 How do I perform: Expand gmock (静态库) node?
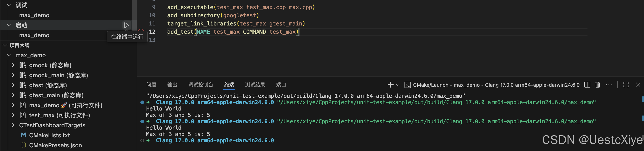pos(13,65)
